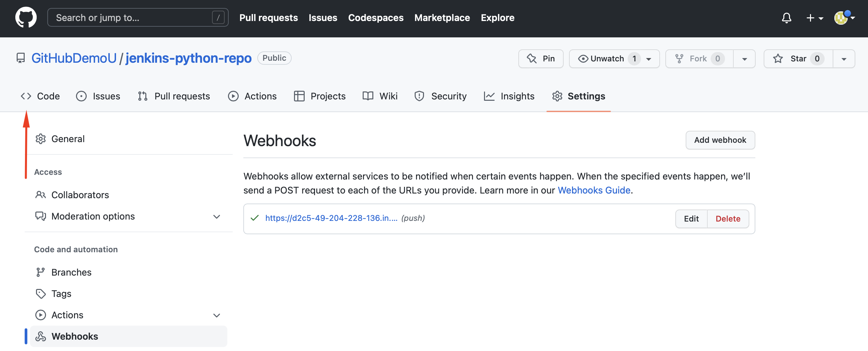
Task: Click the Code brackets icon
Action: (26, 96)
